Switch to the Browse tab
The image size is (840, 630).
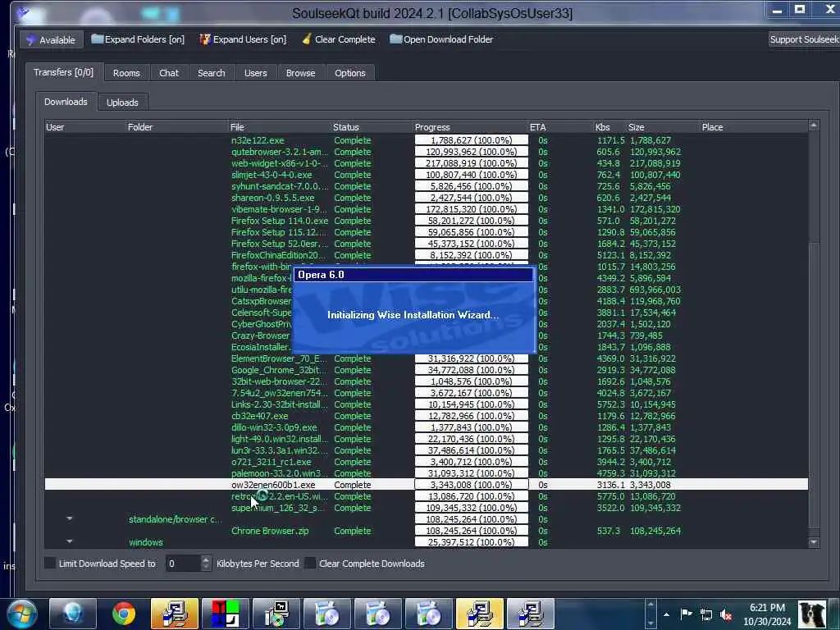(x=300, y=73)
